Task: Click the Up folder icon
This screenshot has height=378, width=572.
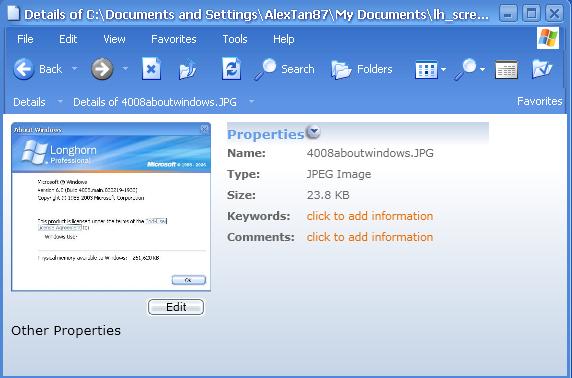Action: pos(188,69)
